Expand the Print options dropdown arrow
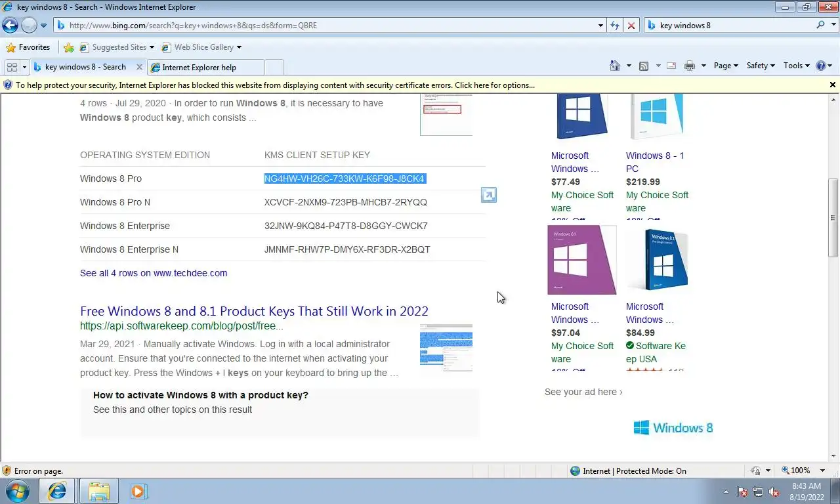 703,66
